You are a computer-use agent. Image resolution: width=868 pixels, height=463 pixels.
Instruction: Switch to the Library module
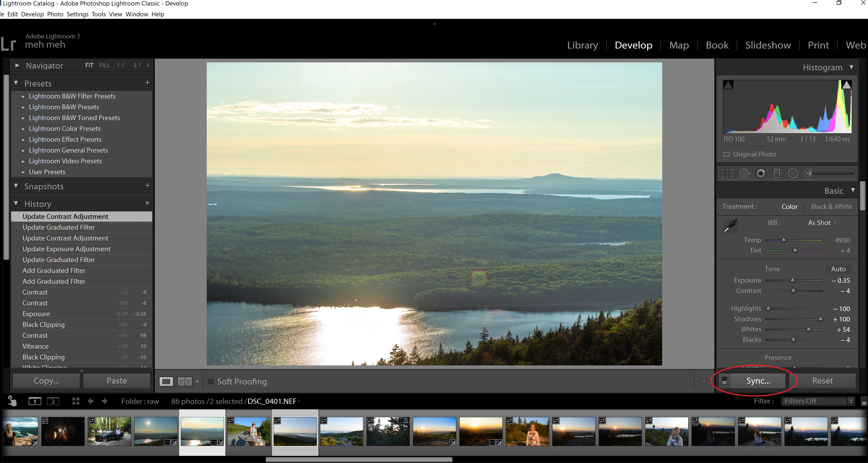click(582, 45)
